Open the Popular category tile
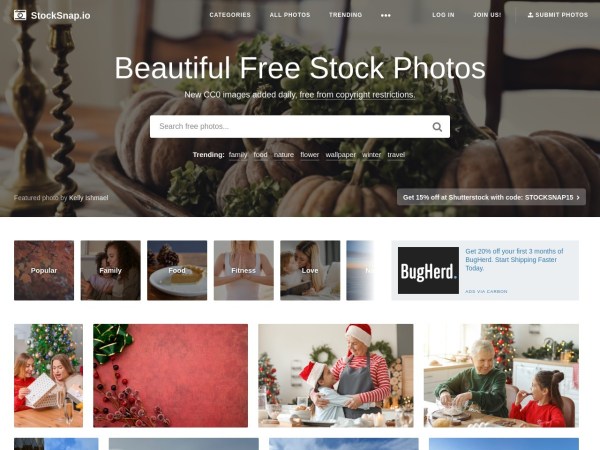600x450 pixels. [x=44, y=270]
